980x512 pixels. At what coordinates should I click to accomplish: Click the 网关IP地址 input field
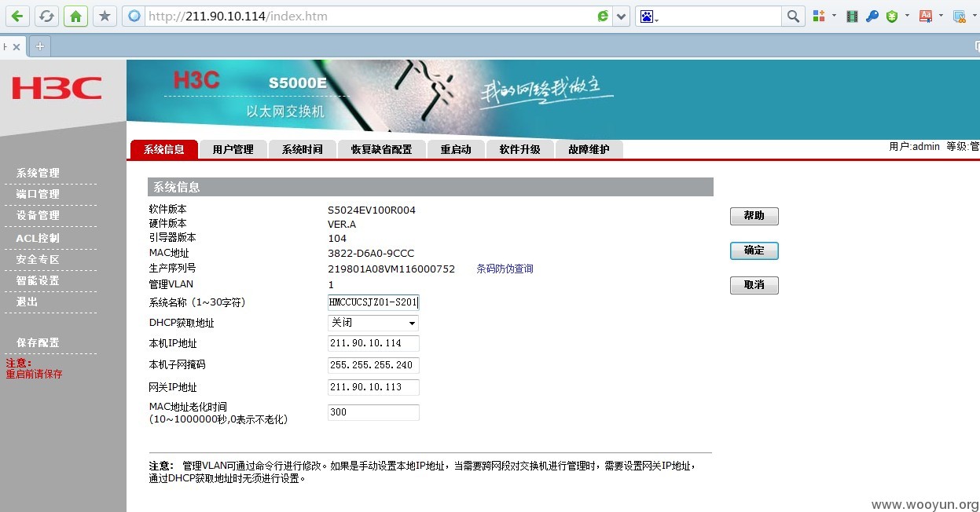pyautogui.click(x=373, y=387)
